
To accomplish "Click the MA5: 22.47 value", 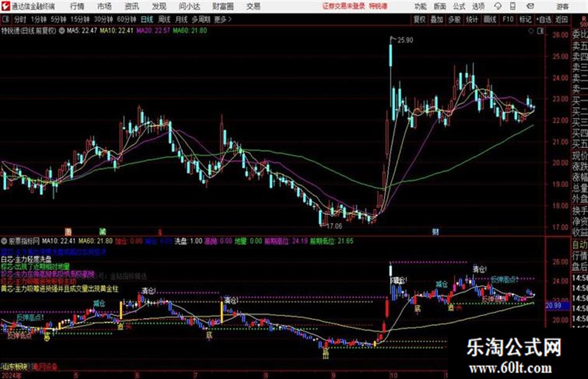I will click(82, 30).
